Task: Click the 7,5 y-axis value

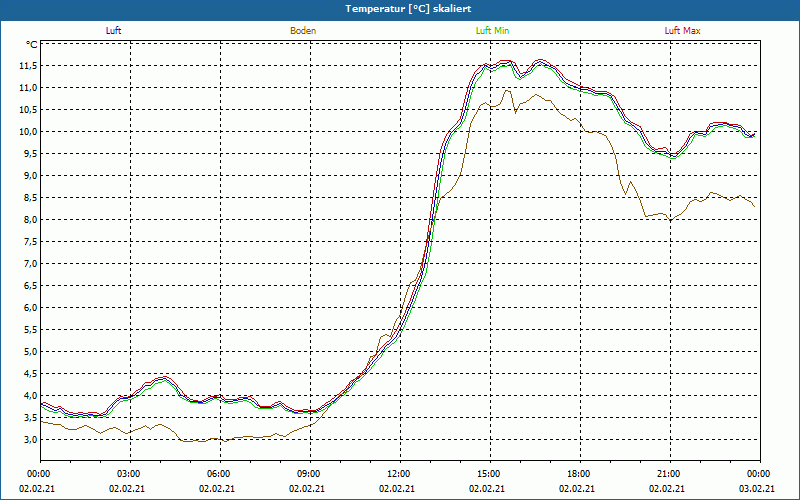Action: [30, 241]
